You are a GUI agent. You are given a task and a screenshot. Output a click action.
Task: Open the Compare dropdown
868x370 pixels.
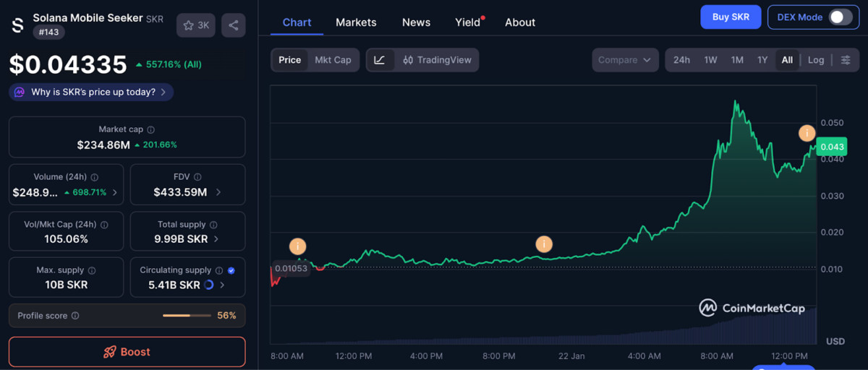point(625,60)
